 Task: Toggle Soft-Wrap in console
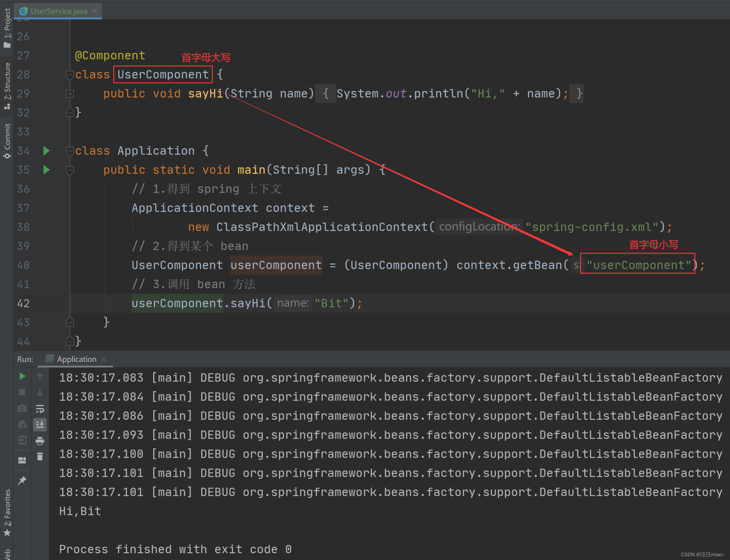(40, 409)
